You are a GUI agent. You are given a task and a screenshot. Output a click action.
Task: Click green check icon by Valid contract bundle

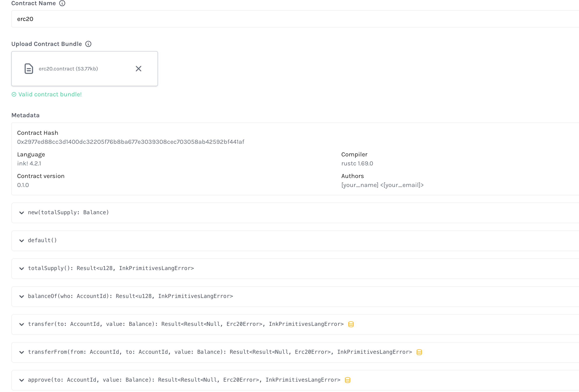point(14,94)
